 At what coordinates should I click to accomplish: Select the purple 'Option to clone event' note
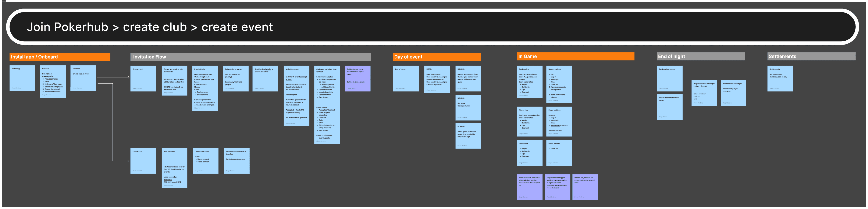(x=357, y=78)
